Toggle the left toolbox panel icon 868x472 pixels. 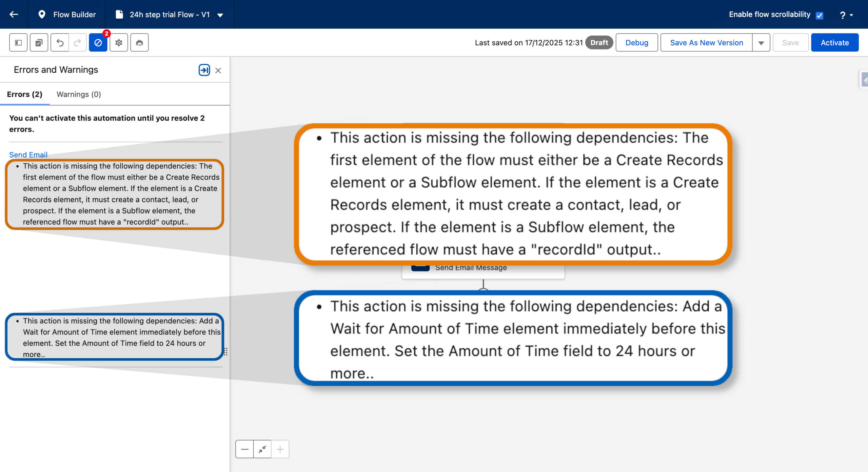pos(18,43)
